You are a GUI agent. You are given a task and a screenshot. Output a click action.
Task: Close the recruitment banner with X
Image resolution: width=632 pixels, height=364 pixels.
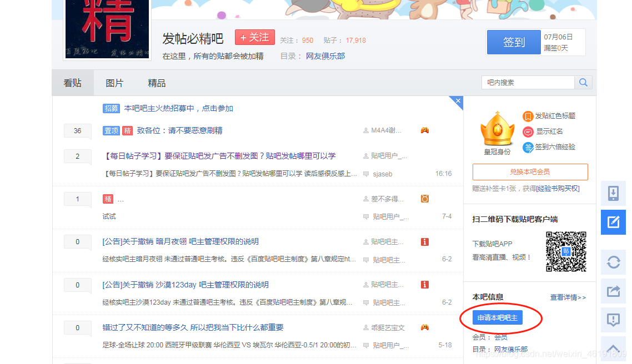point(458,101)
